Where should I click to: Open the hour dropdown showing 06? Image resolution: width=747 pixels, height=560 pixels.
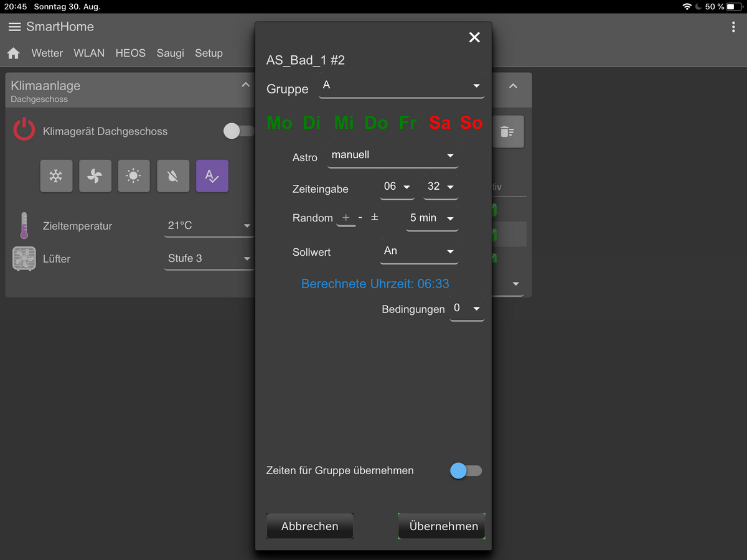(x=397, y=187)
